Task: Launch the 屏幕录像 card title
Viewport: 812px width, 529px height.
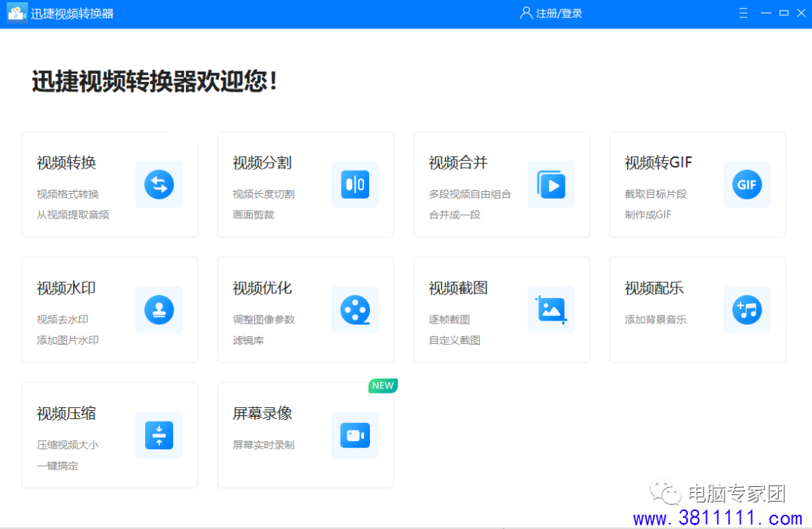Action: pyautogui.click(x=262, y=413)
